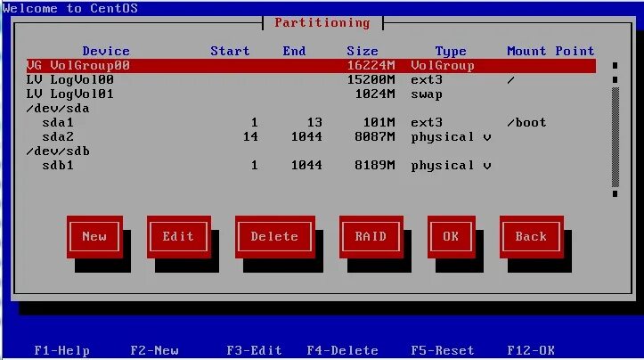Screen dimensions: 644x360
Task: Confirm partitioning with the OK button
Action: click(x=451, y=237)
